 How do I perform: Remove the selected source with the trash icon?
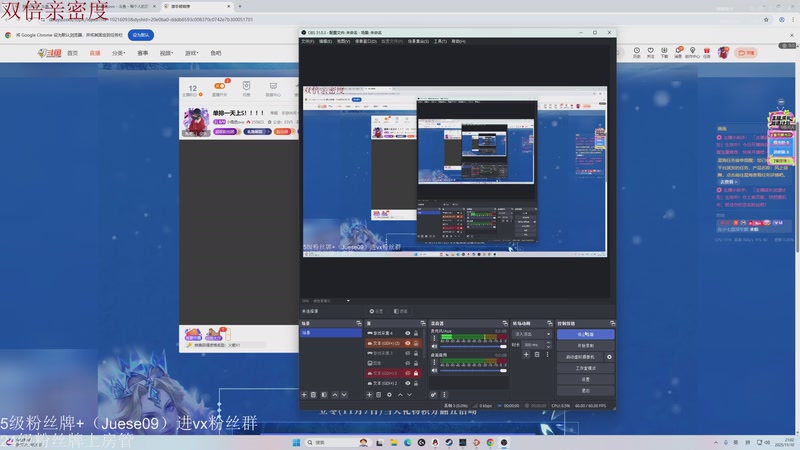coord(379,394)
